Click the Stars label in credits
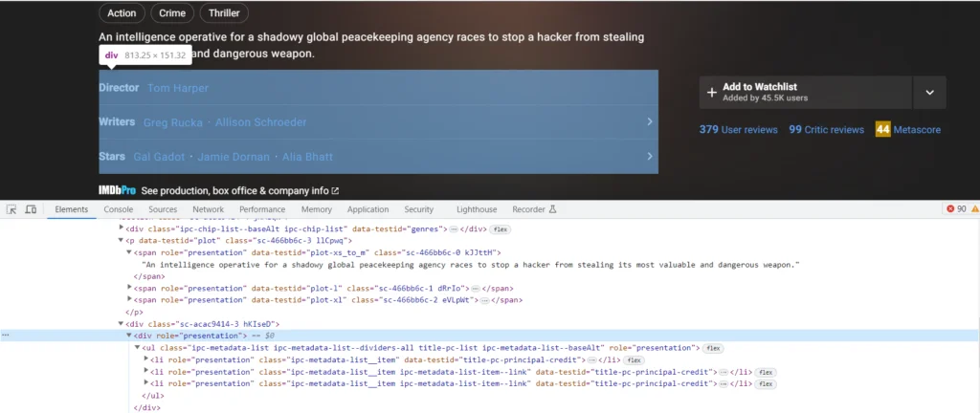This screenshot has width=980, height=413. point(112,156)
